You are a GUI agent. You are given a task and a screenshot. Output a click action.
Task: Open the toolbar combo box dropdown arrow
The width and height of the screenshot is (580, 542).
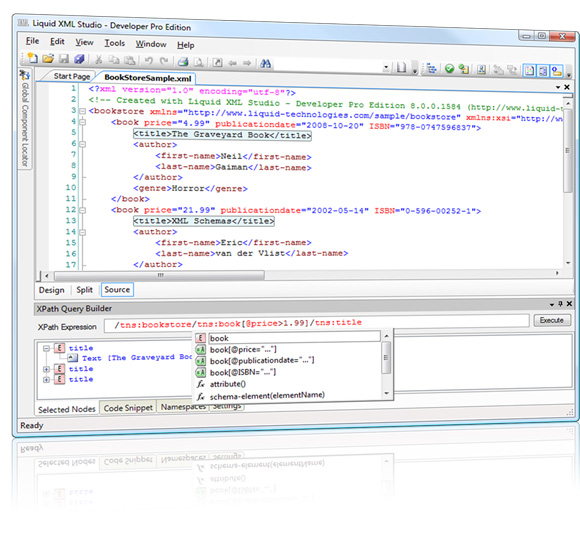tap(386, 68)
